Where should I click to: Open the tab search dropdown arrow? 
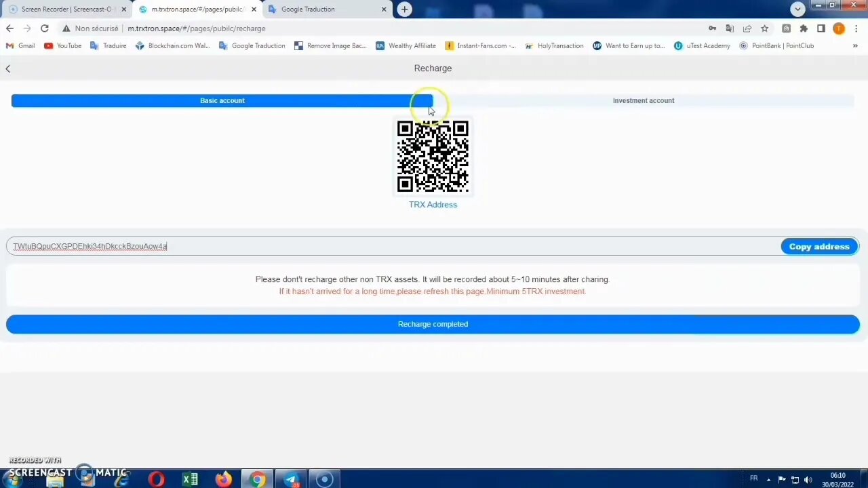click(x=797, y=9)
